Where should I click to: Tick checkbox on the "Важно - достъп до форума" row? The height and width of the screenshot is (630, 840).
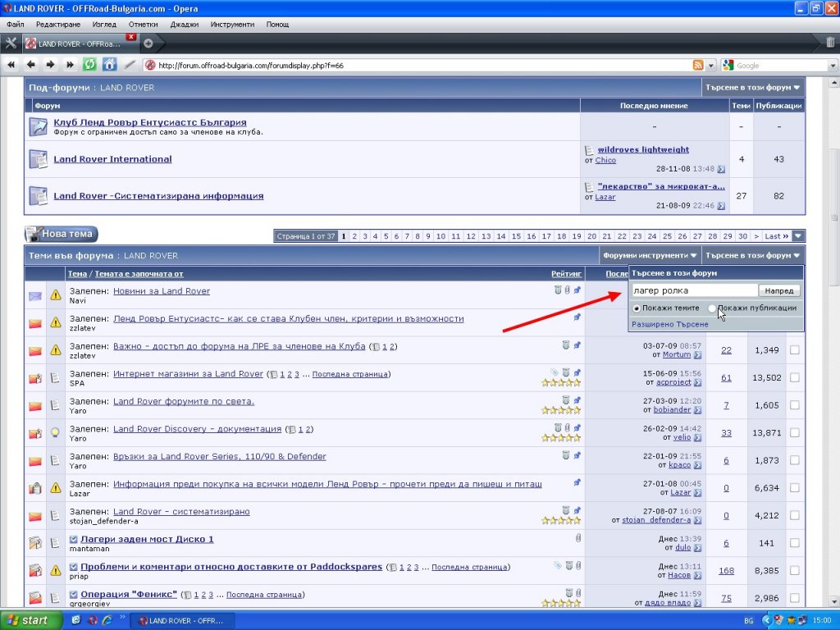point(793,350)
